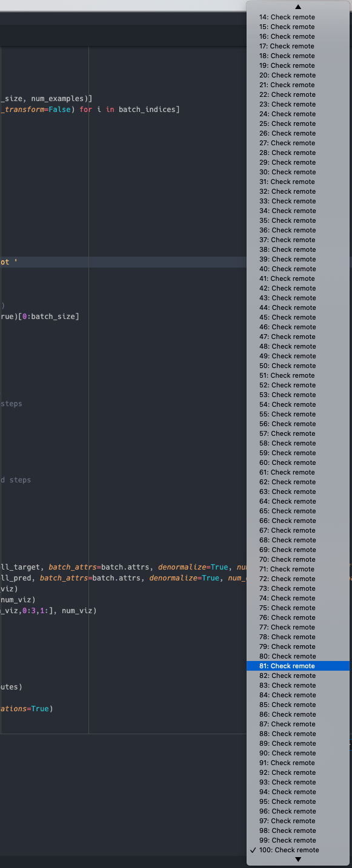Image resolution: width=352 pixels, height=868 pixels.
Task: Select 94: Check remote
Action: coord(298,792)
